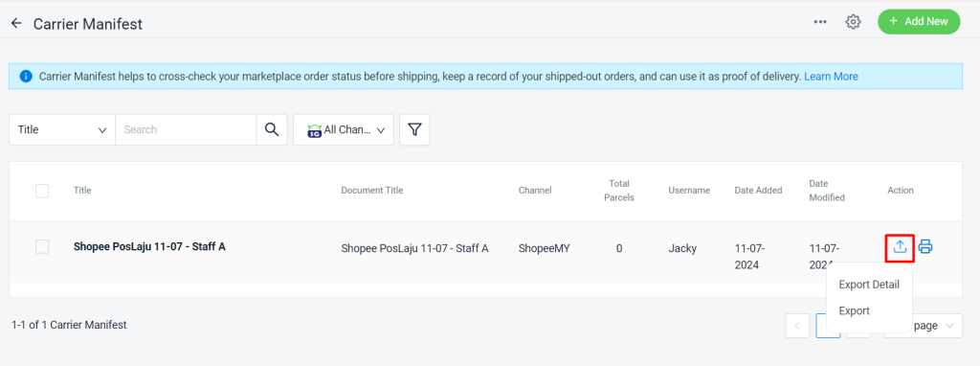The width and height of the screenshot is (980, 366).
Task: Click into the Search input field
Action: (186, 129)
